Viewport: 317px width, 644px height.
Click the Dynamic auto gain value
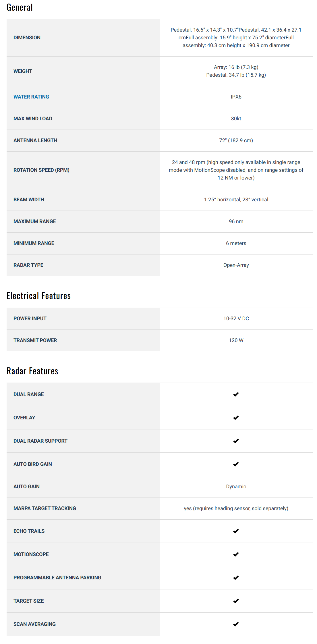[236, 487]
